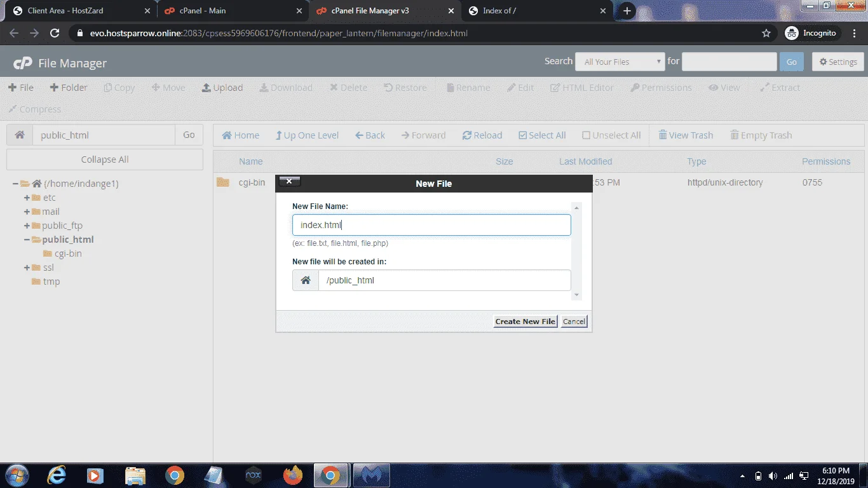Switch to Index of / tab

(538, 11)
